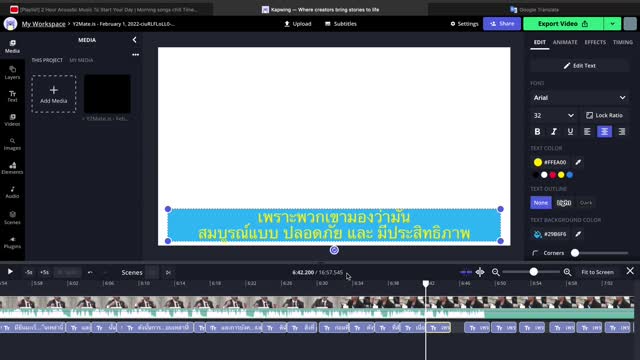Toggle italic text formatting
This screenshot has height=360, width=640.
pos(554,131)
